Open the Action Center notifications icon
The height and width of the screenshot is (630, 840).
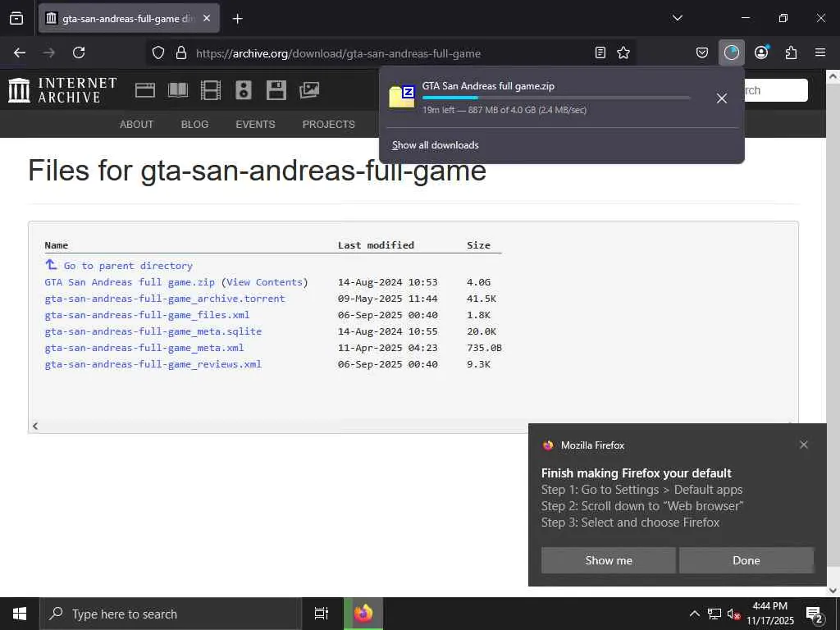click(815, 614)
